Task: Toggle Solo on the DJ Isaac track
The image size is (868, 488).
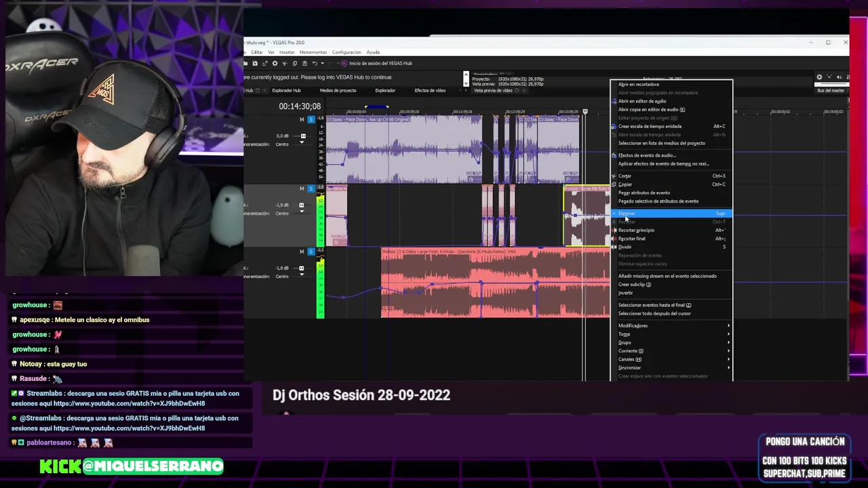Action: [x=311, y=120]
